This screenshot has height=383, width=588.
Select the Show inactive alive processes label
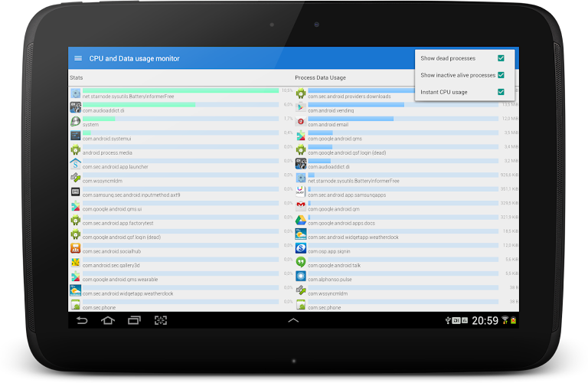[x=458, y=75]
